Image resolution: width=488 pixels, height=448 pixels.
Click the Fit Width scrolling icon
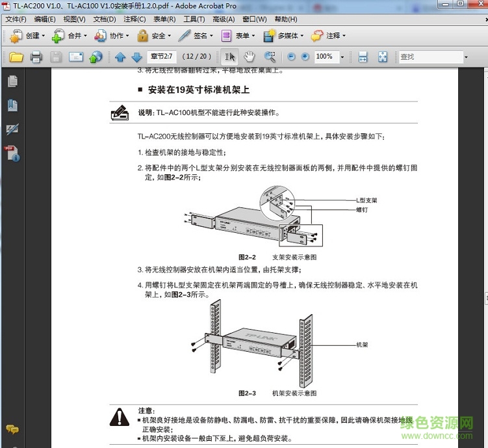click(x=363, y=57)
